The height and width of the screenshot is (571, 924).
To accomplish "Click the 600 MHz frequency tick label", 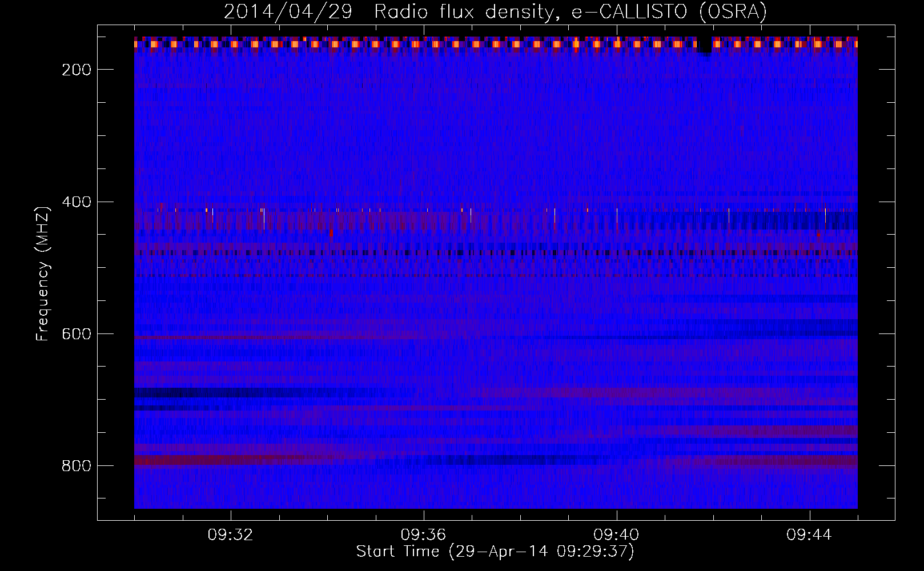I will (x=77, y=334).
